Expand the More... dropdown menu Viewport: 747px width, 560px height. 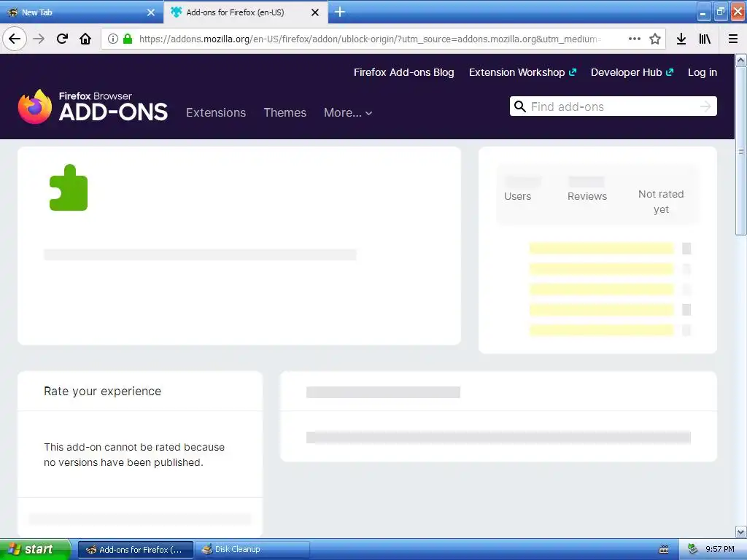tap(348, 112)
